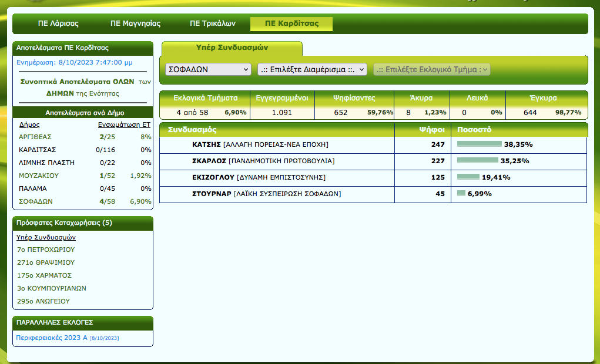Screen dimensions: 600x364
Task: Click ΣΟΦΑΔΩΝ in the municipality list
Action: [x=36, y=201]
